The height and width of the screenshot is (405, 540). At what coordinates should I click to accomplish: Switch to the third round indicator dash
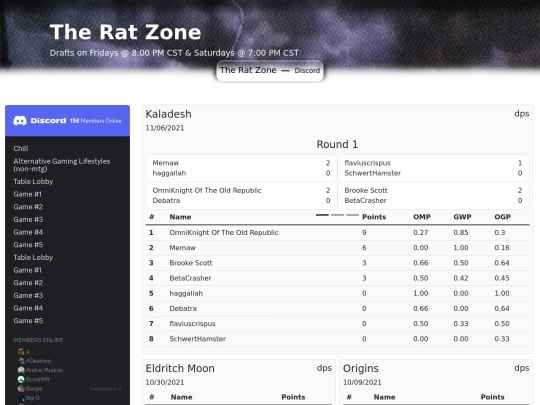point(353,215)
